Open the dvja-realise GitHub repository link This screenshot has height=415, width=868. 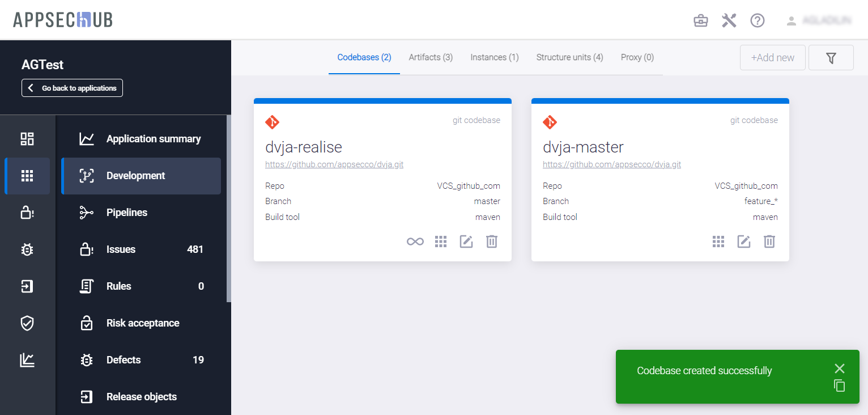(x=334, y=165)
